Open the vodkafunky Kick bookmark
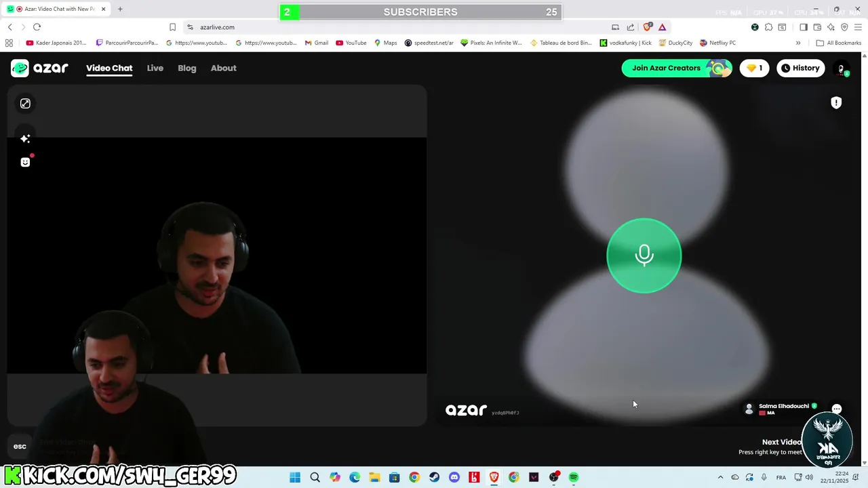868x488 pixels. tap(626, 43)
